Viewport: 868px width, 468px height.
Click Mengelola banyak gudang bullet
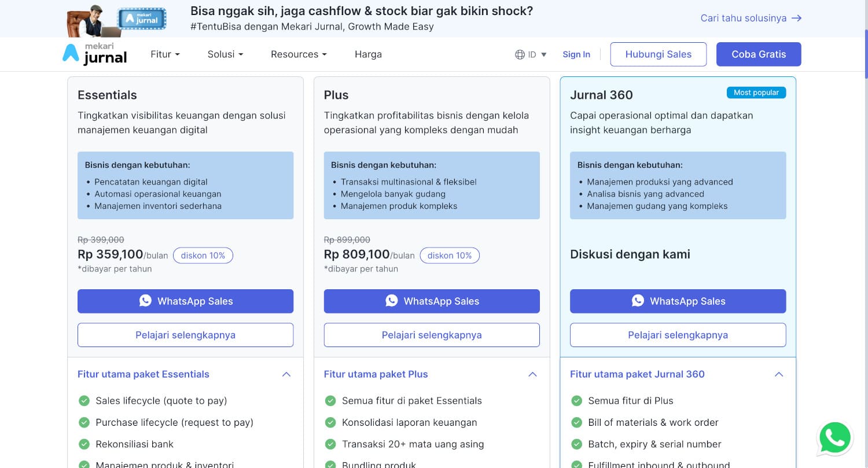pos(393,194)
